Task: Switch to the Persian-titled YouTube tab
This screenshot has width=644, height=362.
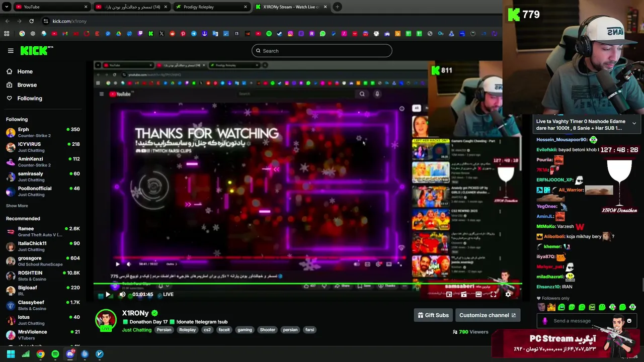Action: click(x=132, y=7)
